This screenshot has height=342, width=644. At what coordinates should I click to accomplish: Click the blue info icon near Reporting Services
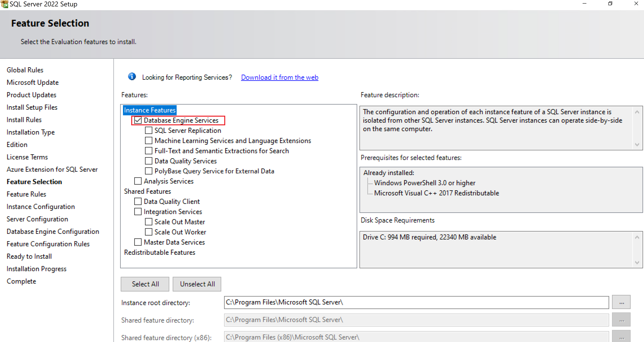pyautogui.click(x=132, y=77)
